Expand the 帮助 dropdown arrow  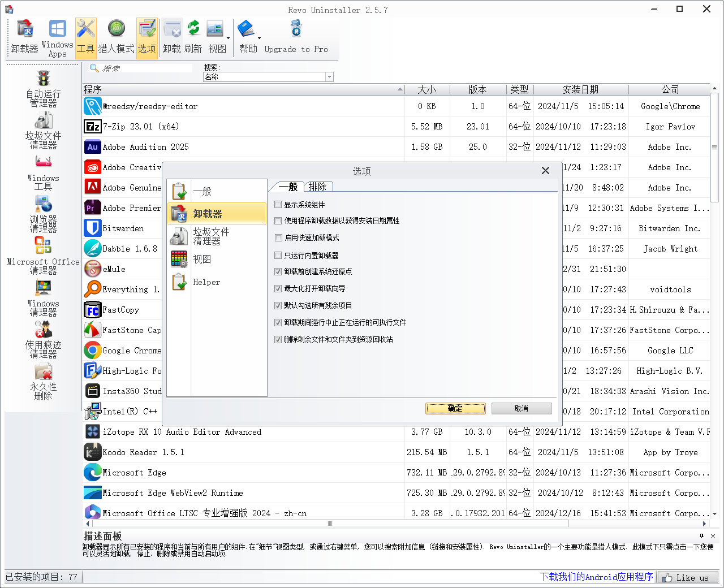(259, 38)
